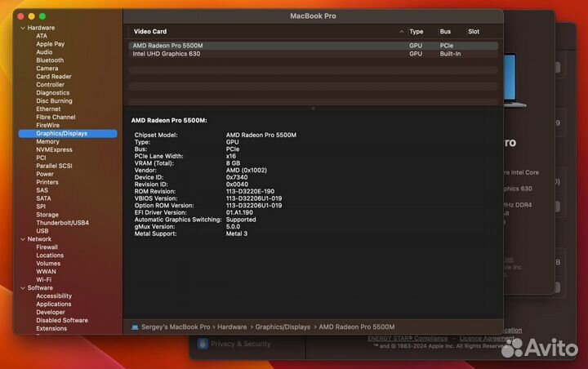
Task: Click AMD Radeon Pro 5500M breadcrumb
Action: click(x=357, y=327)
